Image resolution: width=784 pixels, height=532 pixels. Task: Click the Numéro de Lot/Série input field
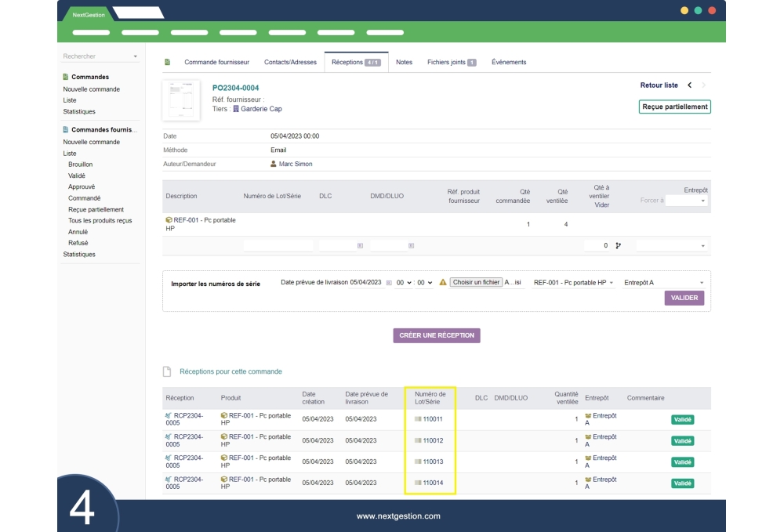(278, 246)
